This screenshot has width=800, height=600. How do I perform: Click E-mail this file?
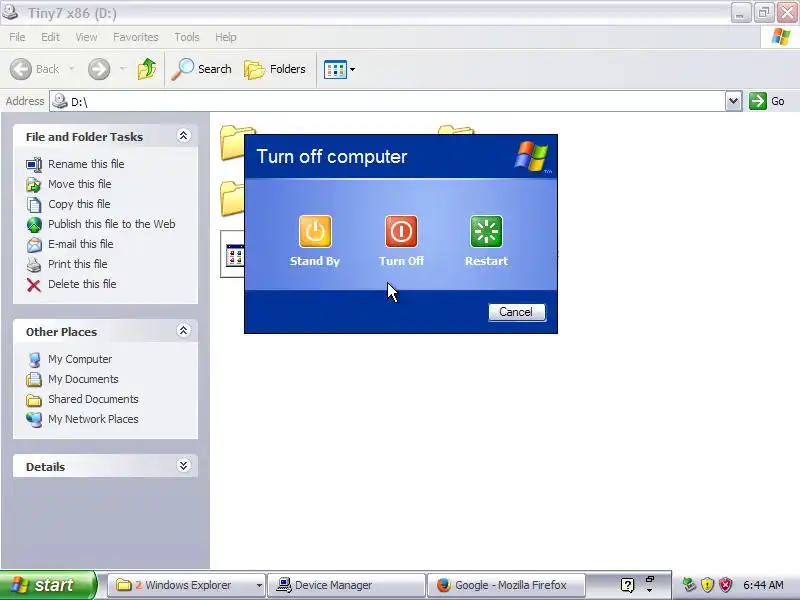pyautogui.click(x=81, y=244)
